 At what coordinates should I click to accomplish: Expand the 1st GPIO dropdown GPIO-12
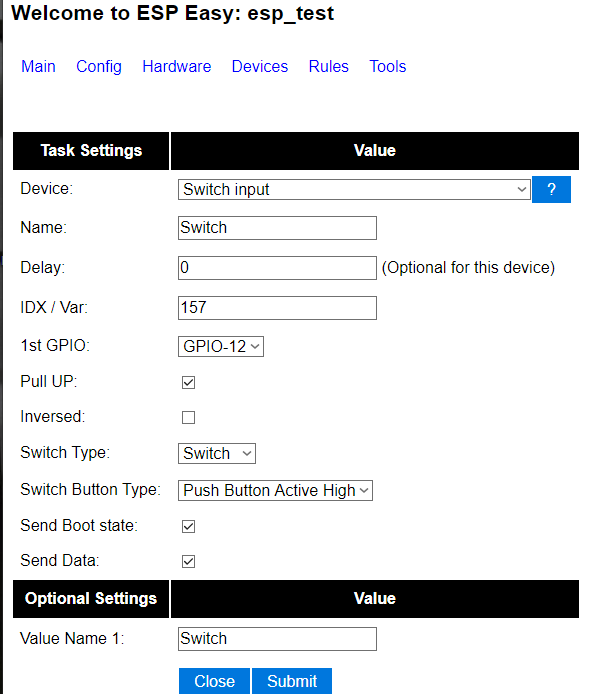[x=221, y=346]
